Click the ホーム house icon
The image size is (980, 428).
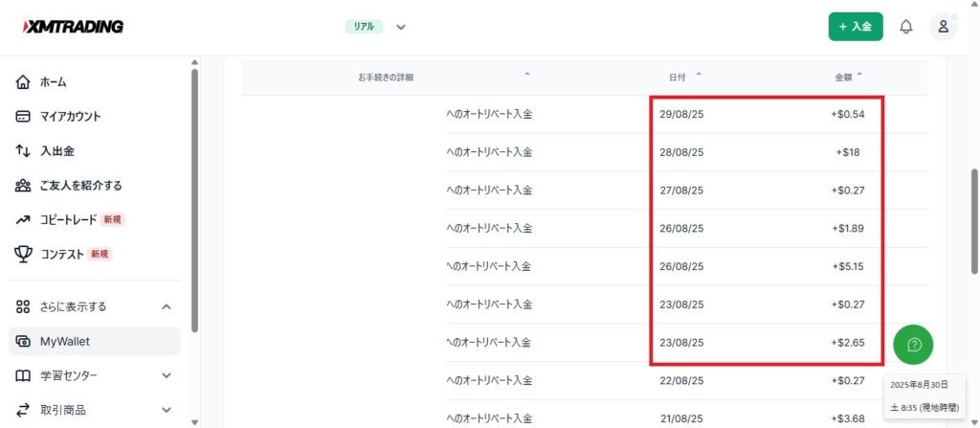[x=24, y=82]
